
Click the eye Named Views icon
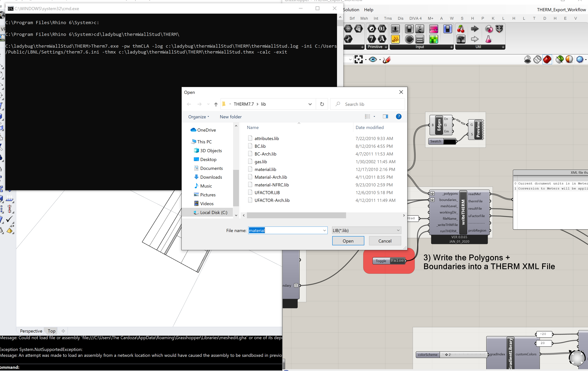pyautogui.click(x=373, y=59)
